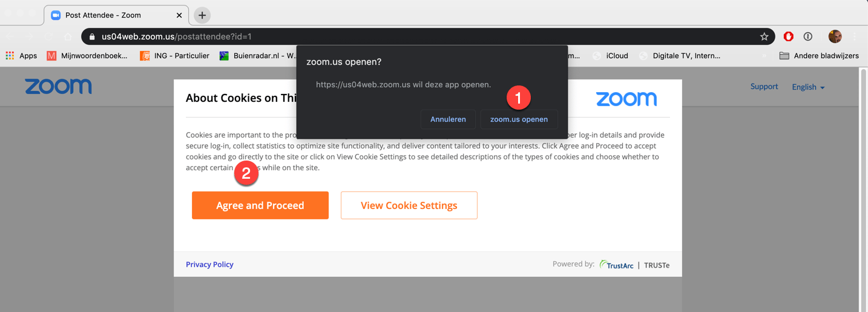Viewport: 868px width, 312px height.
Task: Open the red ad blocker extension
Action: (x=788, y=36)
